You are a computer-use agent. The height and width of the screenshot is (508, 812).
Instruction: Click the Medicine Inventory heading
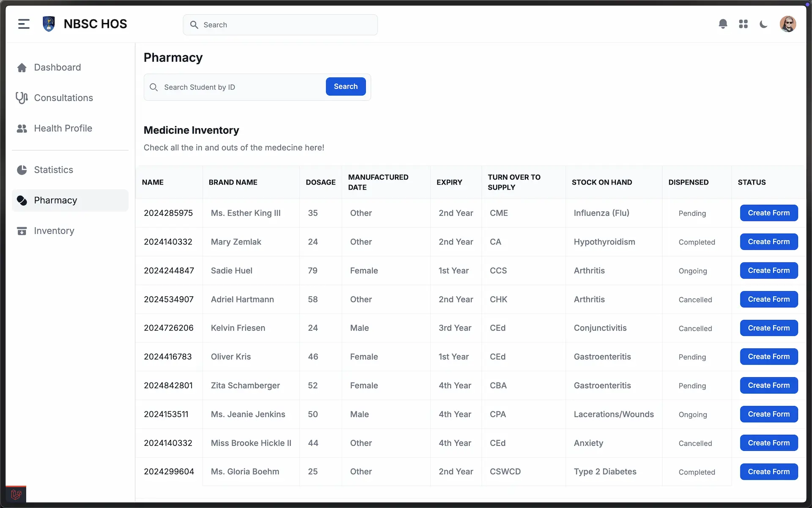point(191,130)
